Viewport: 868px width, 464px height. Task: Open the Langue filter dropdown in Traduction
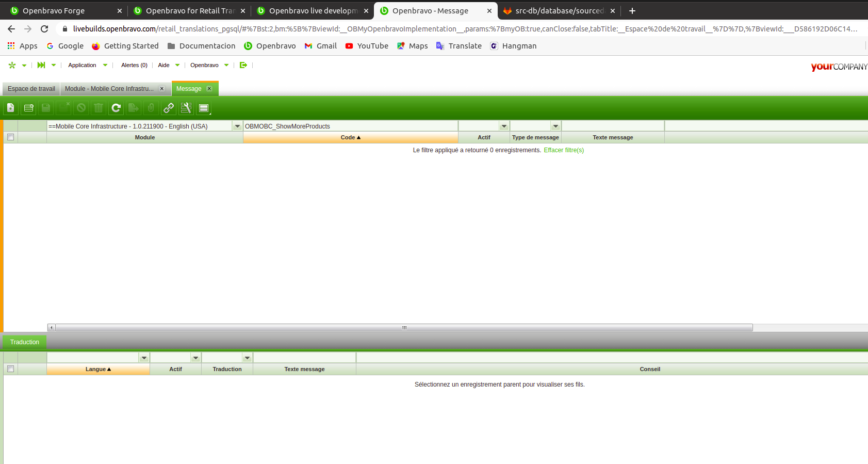[x=144, y=358]
